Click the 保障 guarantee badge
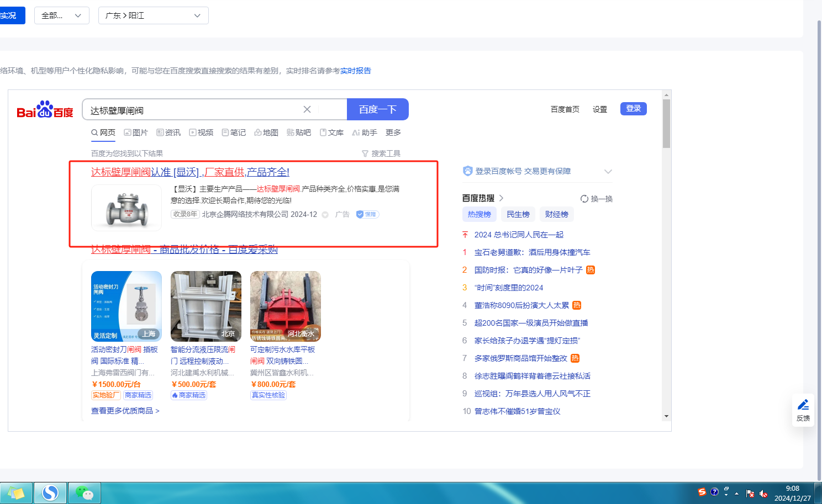The height and width of the screenshot is (504, 822). coord(367,214)
